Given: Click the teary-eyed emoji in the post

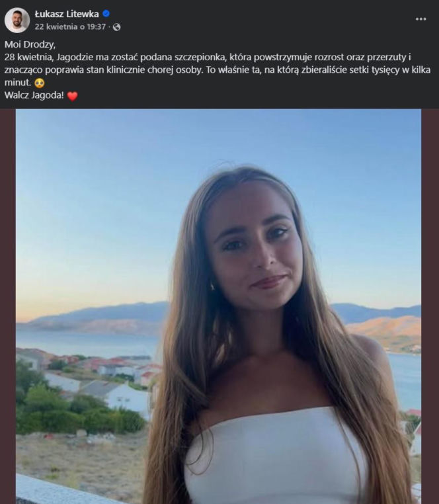Looking at the screenshot, I should [39, 83].
